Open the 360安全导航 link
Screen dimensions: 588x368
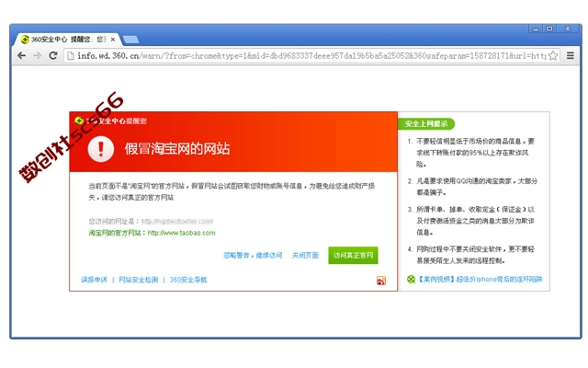coord(188,280)
